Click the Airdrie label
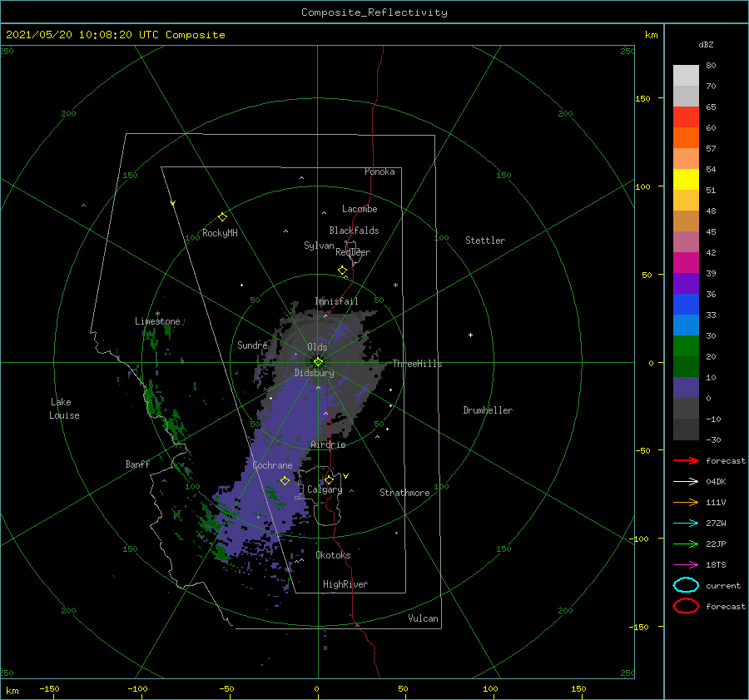The image size is (749, 700). [x=328, y=444]
